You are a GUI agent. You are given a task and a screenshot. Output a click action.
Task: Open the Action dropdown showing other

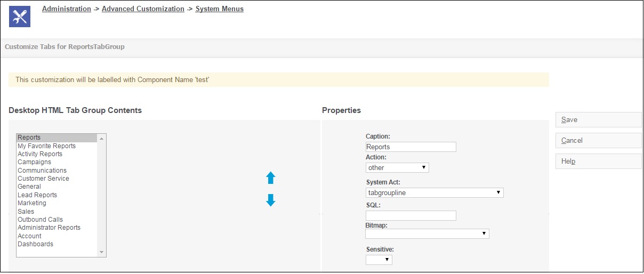tap(397, 168)
